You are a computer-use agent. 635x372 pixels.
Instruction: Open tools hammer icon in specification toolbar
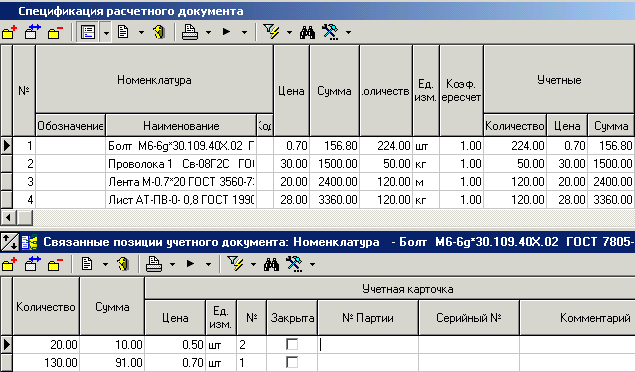330,32
